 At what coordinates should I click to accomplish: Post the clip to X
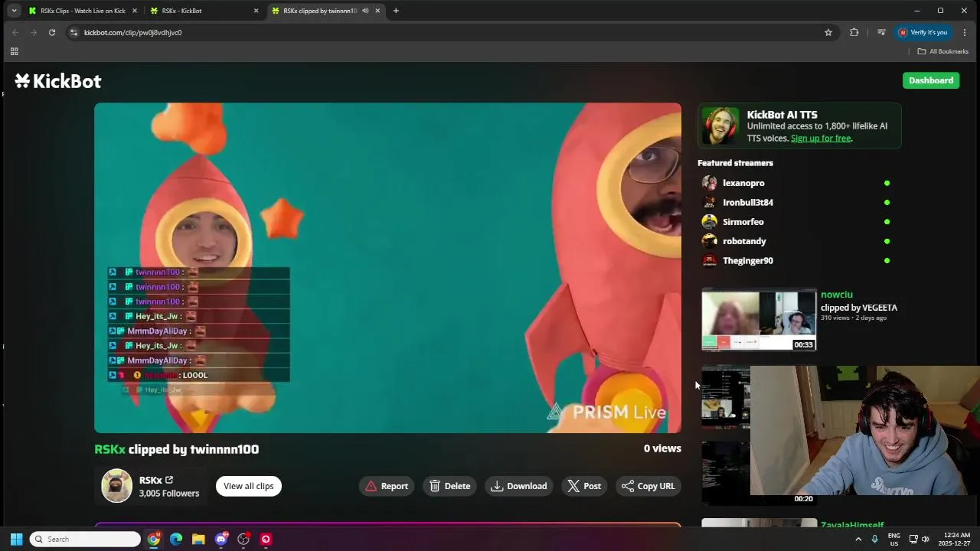[584, 486]
